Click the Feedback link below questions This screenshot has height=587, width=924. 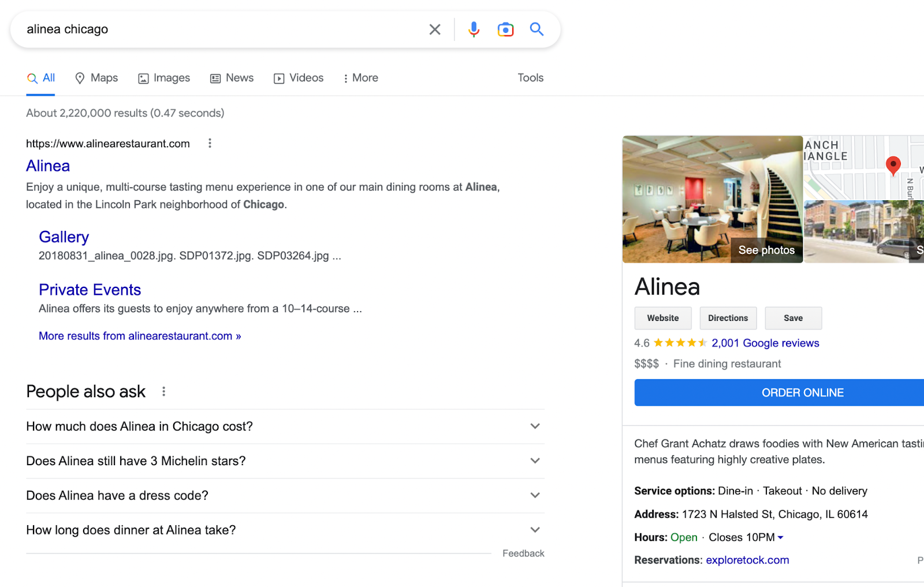pos(523,554)
